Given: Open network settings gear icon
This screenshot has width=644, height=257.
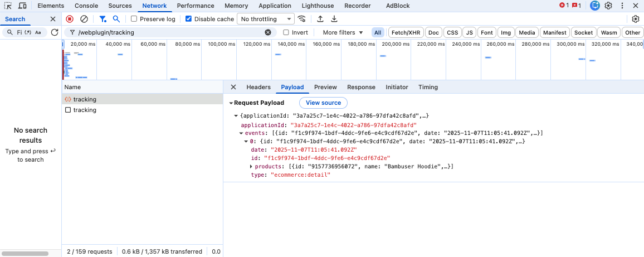Looking at the screenshot, I should (636, 19).
